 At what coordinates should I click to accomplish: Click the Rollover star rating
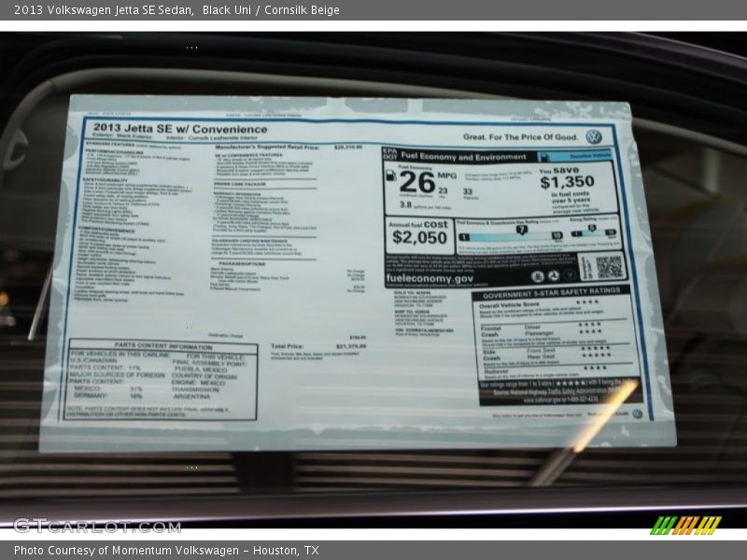pos(595,368)
